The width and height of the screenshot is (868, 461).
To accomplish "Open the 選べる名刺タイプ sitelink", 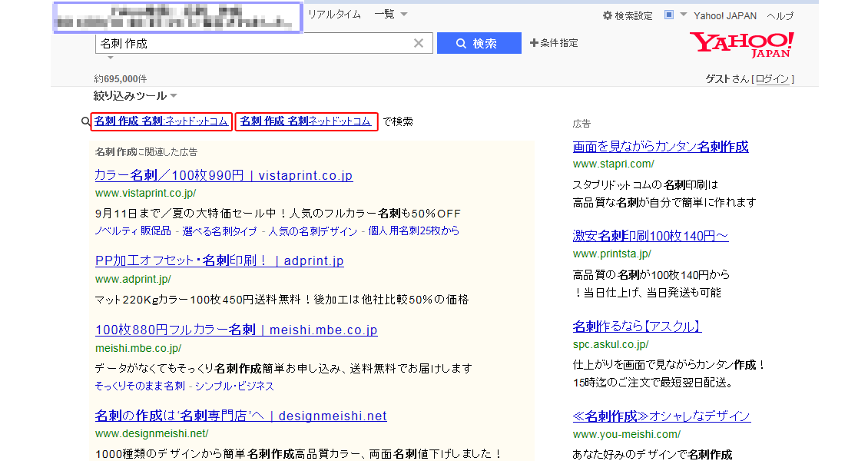I will click(x=220, y=230).
